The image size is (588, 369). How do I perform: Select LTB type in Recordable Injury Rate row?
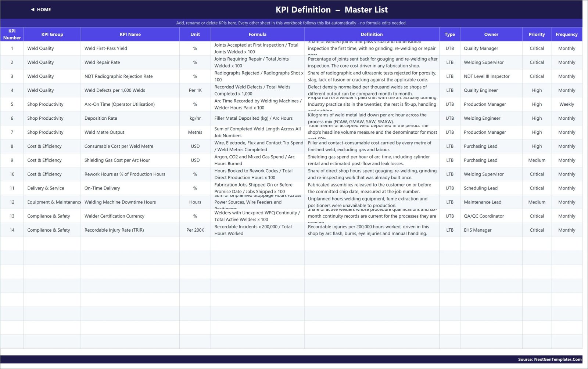(450, 230)
